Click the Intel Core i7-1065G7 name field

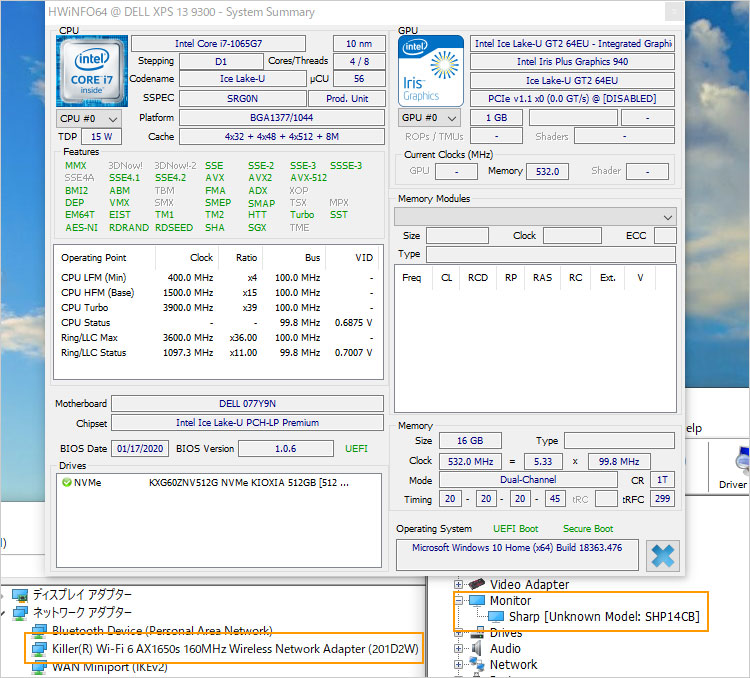218,44
